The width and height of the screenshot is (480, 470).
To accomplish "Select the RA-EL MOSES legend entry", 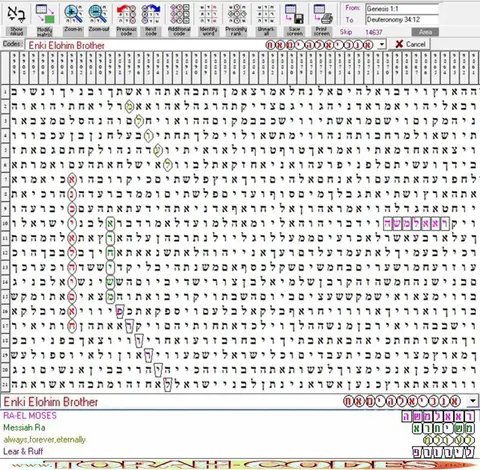I will point(30,416).
